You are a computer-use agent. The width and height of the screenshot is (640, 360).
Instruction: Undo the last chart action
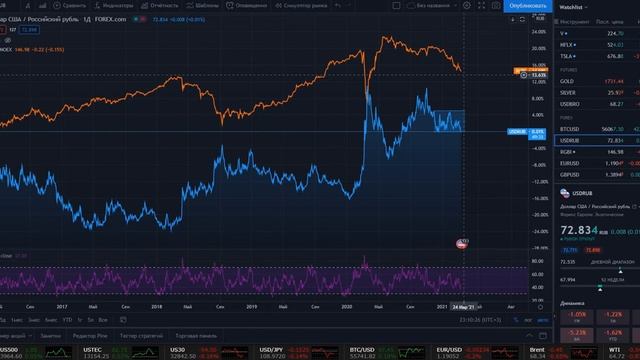pos(338,6)
